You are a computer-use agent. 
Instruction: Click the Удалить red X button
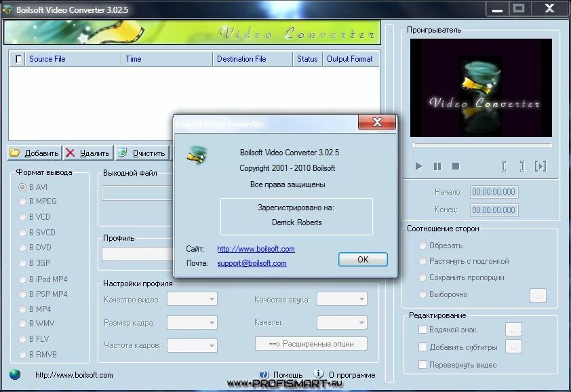click(x=87, y=153)
